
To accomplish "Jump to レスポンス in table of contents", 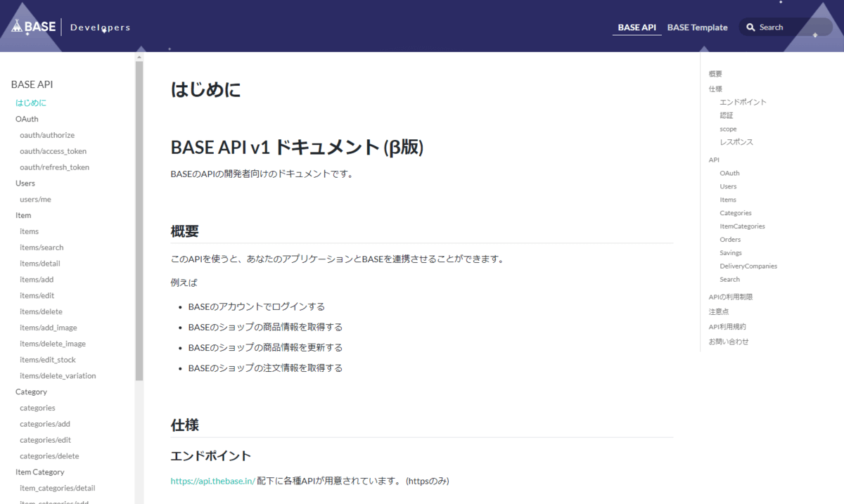I will (x=736, y=142).
